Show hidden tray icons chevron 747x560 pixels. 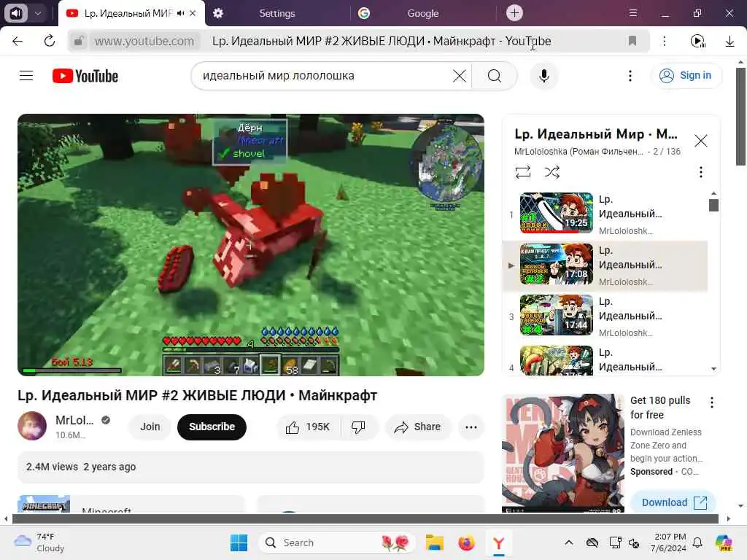click(569, 542)
